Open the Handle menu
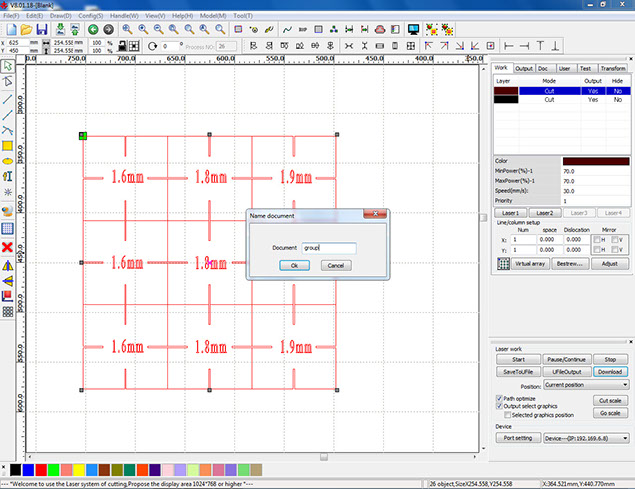Image resolution: width=635 pixels, height=489 pixels. click(x=124, y=16)
